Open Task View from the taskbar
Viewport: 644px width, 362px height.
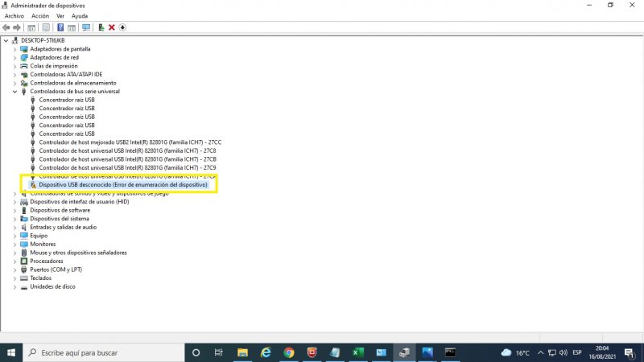point(218,352)
